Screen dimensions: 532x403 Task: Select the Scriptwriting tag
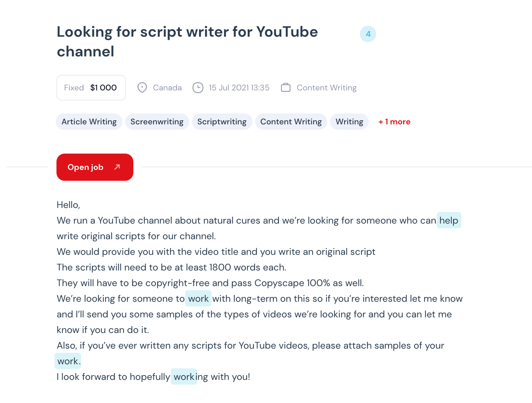[x=222, y=122]
